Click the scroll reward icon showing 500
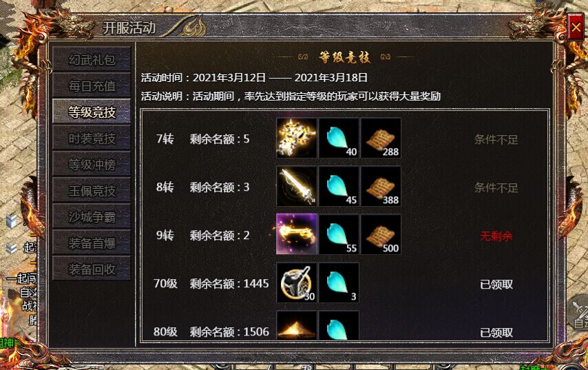The image size is (588, 370). [381, 234]
